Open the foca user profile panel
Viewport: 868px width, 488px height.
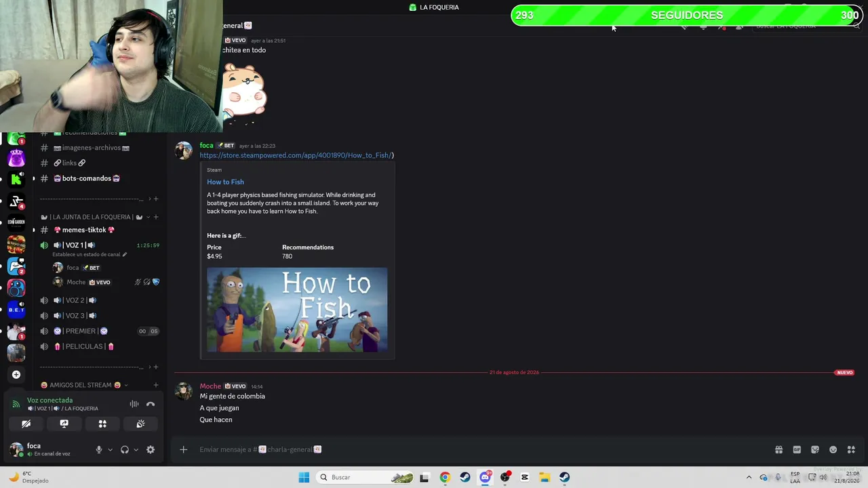(x=49, y=449)
